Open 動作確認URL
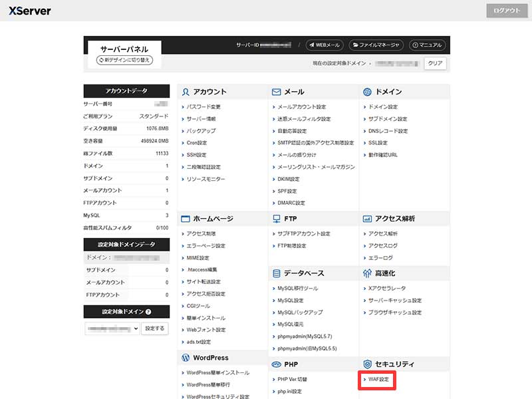 (x=383, y=155)
